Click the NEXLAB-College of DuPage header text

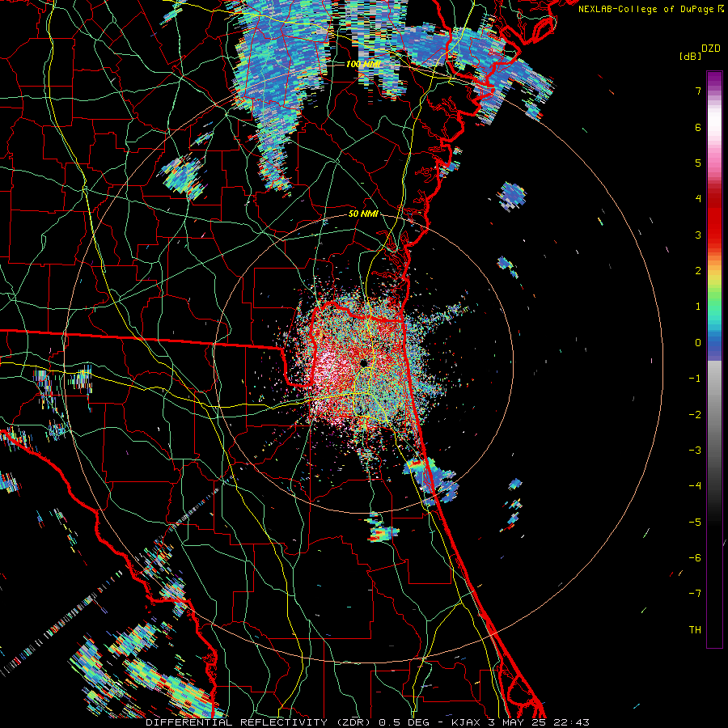[x=647, y=9]
